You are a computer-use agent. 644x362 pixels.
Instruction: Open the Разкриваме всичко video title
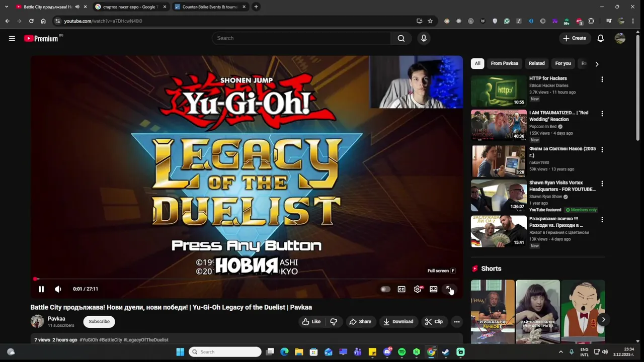(x=556, y=222)
